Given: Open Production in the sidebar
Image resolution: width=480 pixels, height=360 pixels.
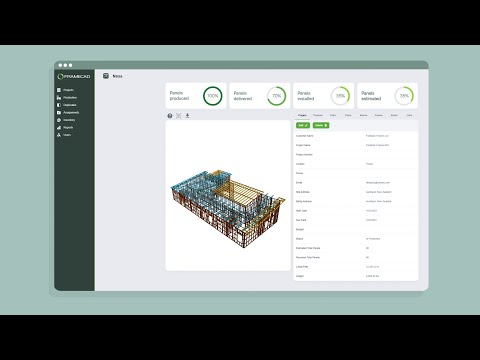Looking at the screenshot, I should pos(67,97).
